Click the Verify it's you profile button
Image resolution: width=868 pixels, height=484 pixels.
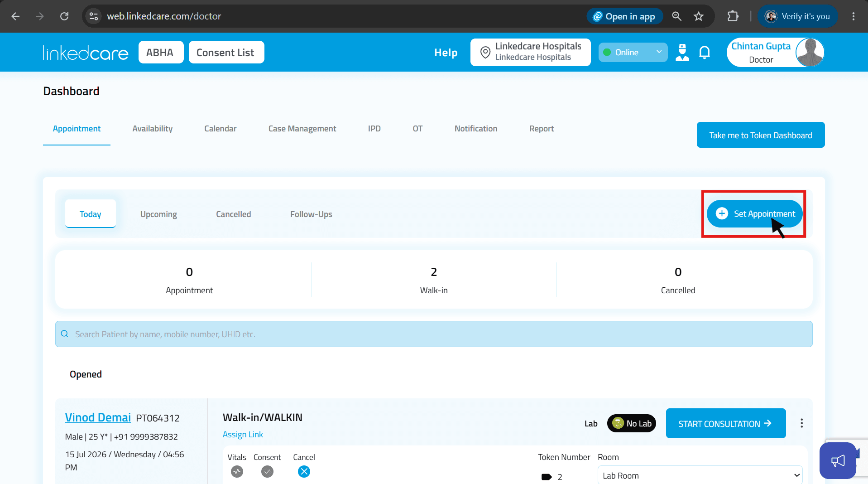pyautogui.click(x=798, y=16)
